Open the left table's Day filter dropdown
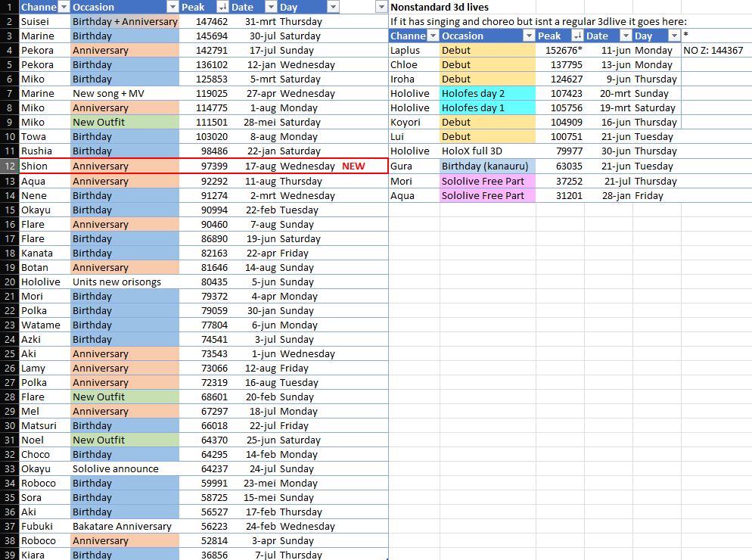Viewport: 752px width, 560px height. [x=333, y=7]
